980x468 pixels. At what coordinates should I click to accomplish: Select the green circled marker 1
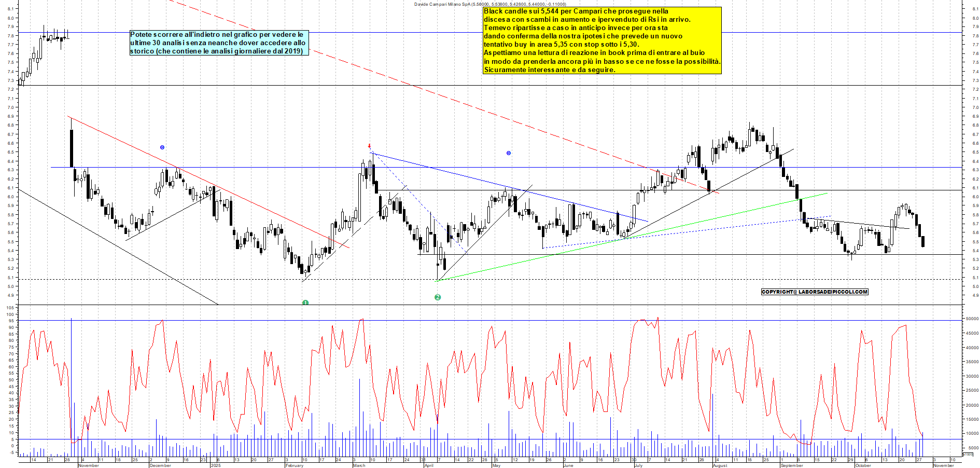click(x=305, y=303)
